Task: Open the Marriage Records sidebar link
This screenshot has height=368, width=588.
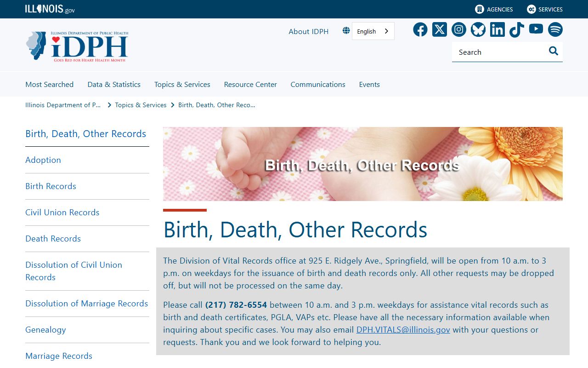Action: click(59, 356)
